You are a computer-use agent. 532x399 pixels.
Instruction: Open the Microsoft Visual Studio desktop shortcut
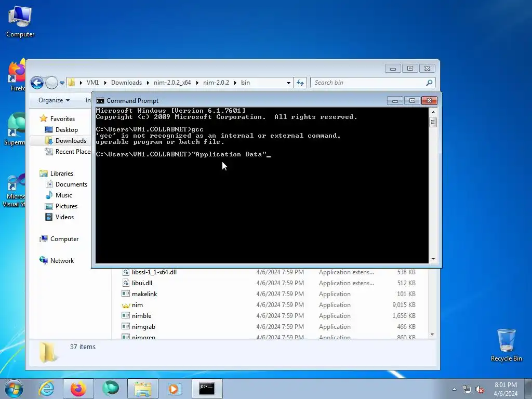(x=14, y=190)
